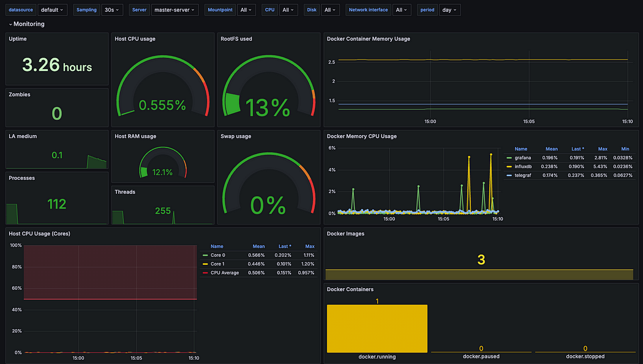Sort Docker CPU legend by Mean
Screen dimensions: 643x364
point(552,149)
